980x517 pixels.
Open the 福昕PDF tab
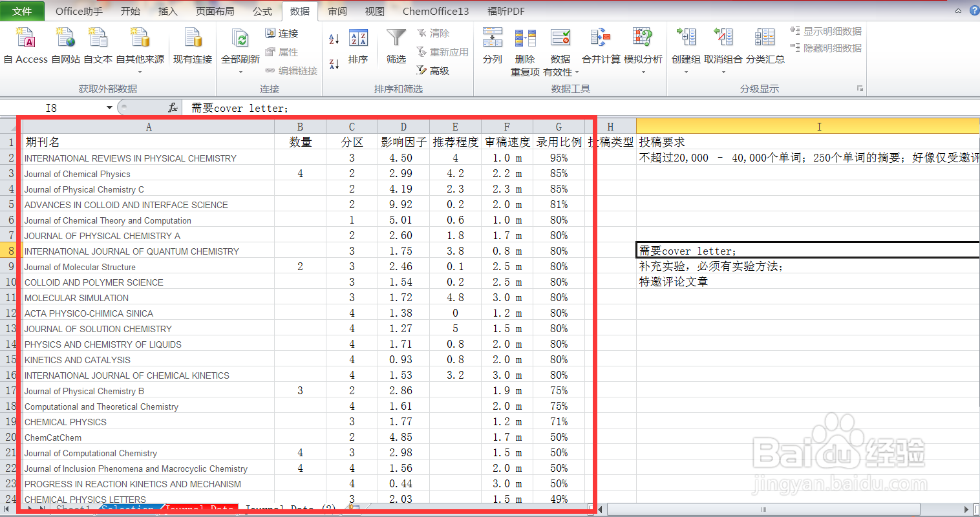click(506, 11)
